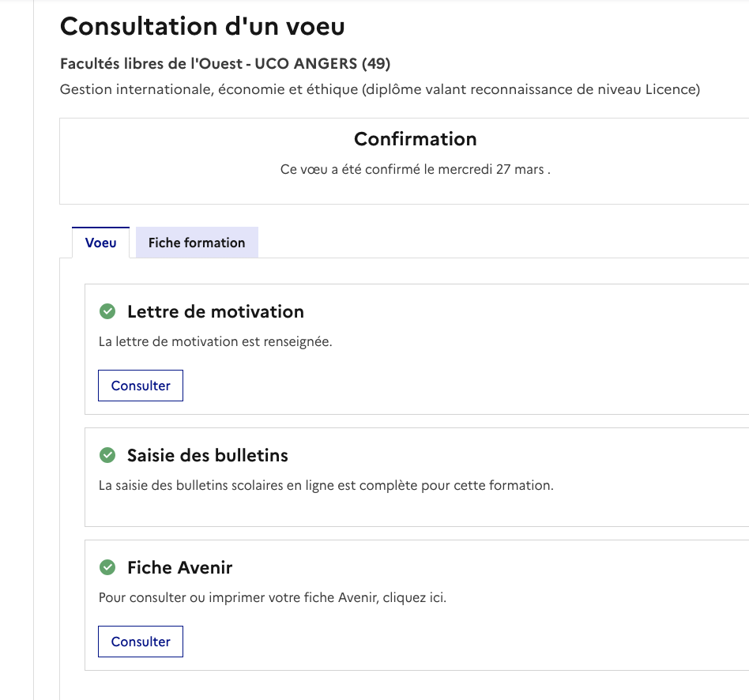Viewport: 749px width, 700px height.
Task: Click the Consultation d'un voeu page title
Action: coord(202,26)
